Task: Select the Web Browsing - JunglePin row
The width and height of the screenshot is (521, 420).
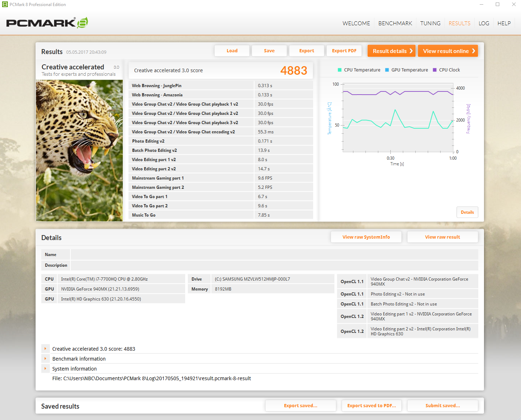Action: point(221,86)
